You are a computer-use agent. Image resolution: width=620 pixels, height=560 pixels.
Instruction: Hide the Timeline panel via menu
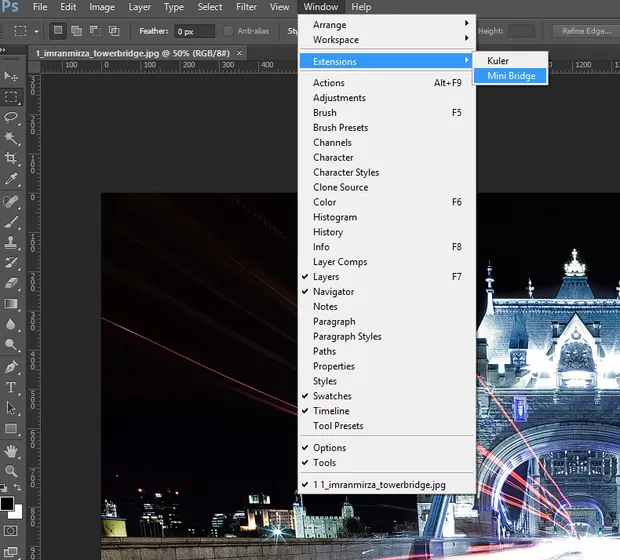[x=331, y=411]
